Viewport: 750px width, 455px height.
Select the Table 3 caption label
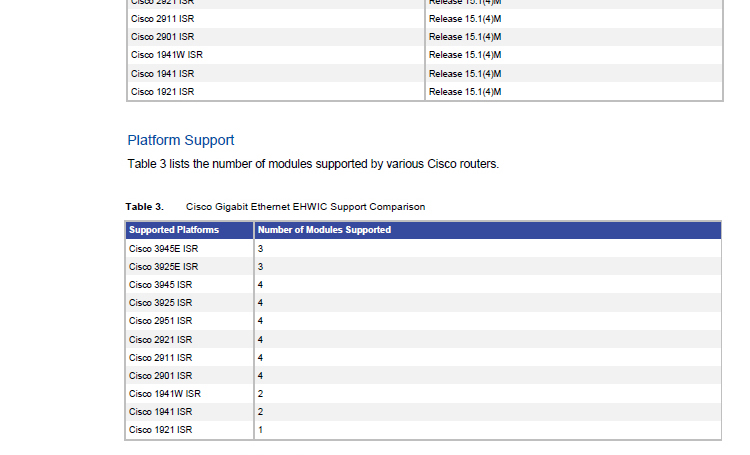[x=144, y=207]
